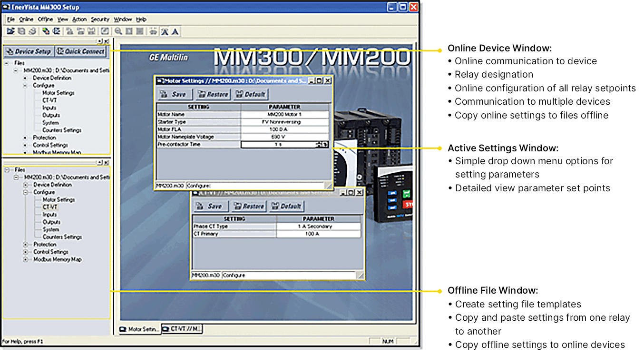The image size is (644, 355).
Task: Expand Device Definition in the offline tree
Action: (26, 185)
